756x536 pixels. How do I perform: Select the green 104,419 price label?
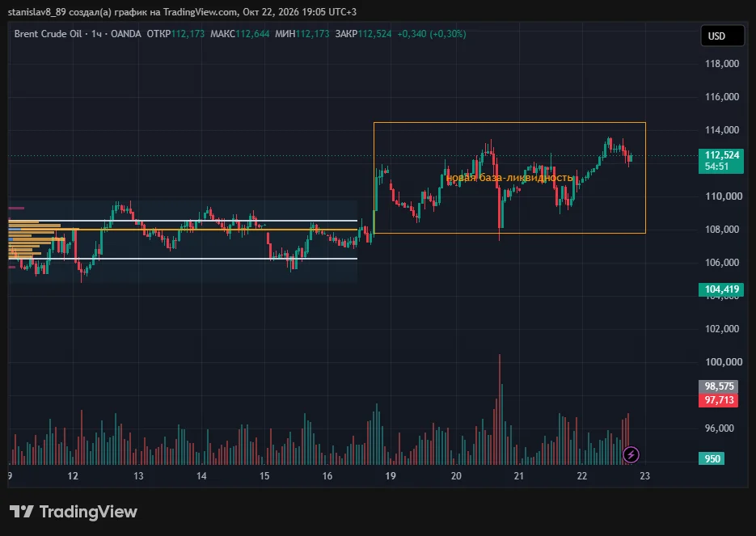(x=720, y=289)
